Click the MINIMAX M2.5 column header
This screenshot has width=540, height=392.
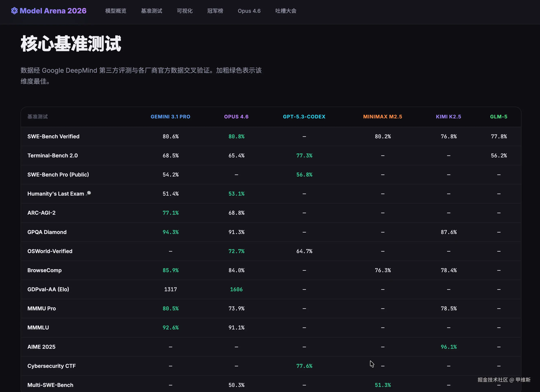click(382, 117)
